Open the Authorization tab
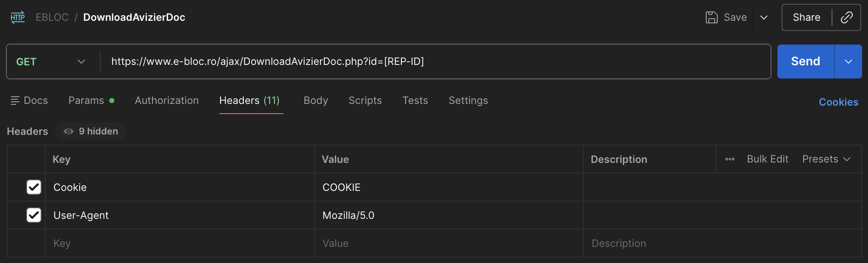The width and height of the screenshot is (868, 263). (x=167, y=101)
